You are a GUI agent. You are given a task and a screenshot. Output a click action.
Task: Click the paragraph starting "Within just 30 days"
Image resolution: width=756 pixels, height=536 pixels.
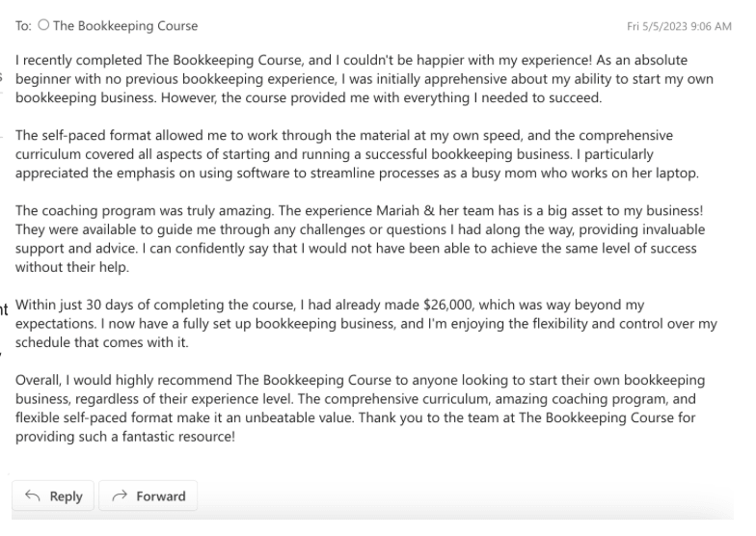pyautogui.click(x=366, y=322)
